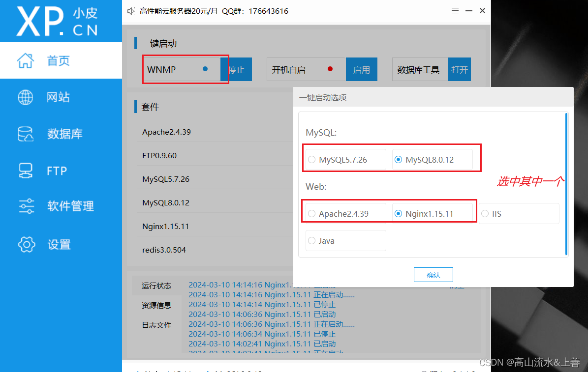The image size is (588, 372).
Task: Open the 网站 (Website) section
Action: click(x=59, y=97)
